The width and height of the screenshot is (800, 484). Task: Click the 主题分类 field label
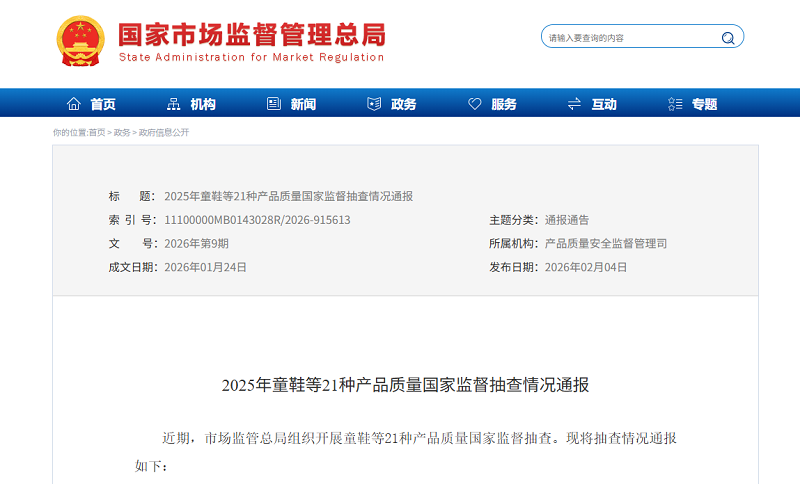514,220
